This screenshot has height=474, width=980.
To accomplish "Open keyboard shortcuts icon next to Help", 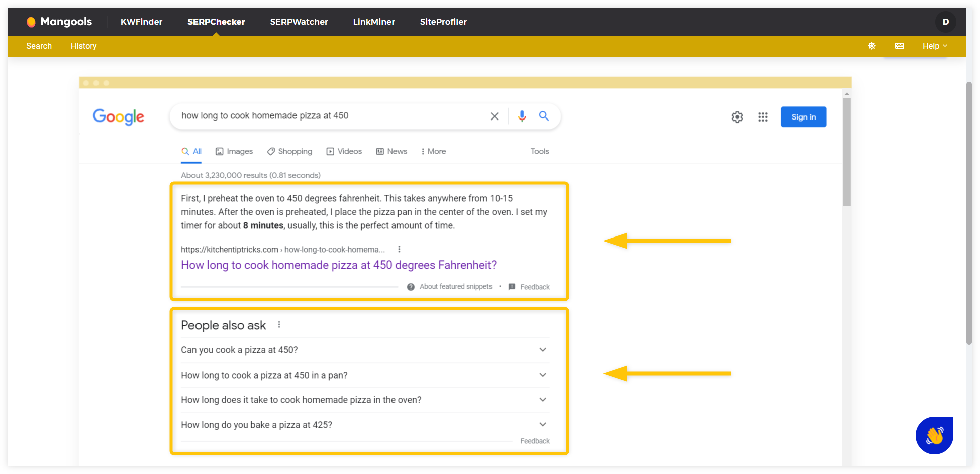I will (900, 46).
